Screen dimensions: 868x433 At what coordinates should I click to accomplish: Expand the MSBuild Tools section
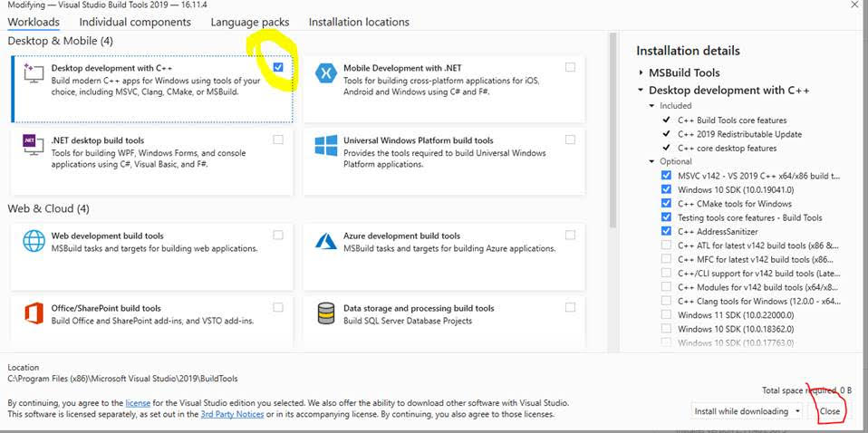coord(641,72)
